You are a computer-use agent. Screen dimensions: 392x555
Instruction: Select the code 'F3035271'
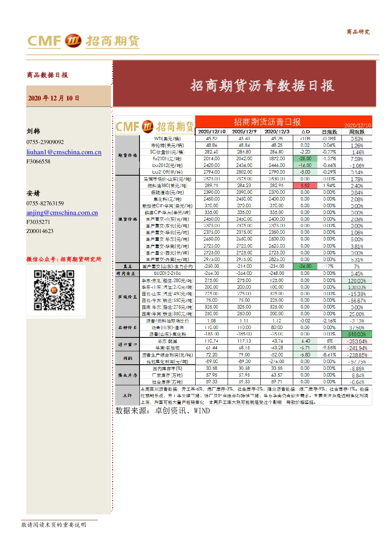(38, 222)
